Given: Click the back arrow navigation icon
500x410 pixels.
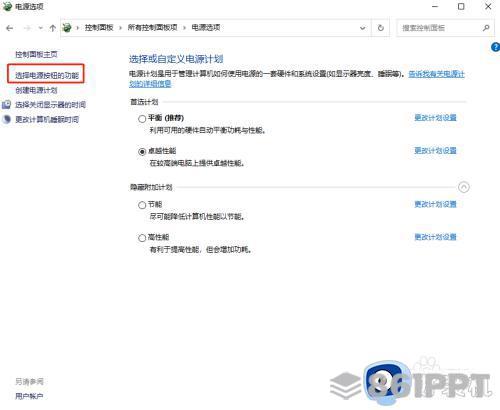Looking at the screenshot, I should [x=9, y=28].
